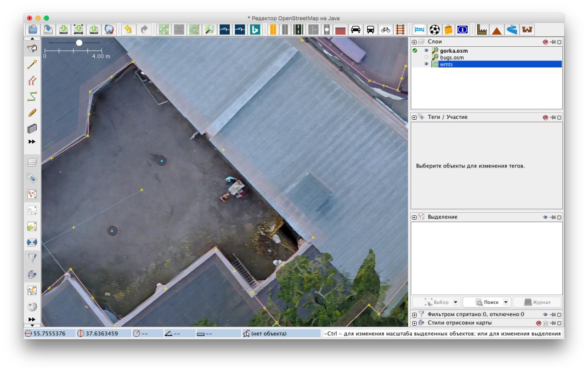Open the Поиск dropdown arrow
Screen dimensions: 588x373
[x=506, y=302]
